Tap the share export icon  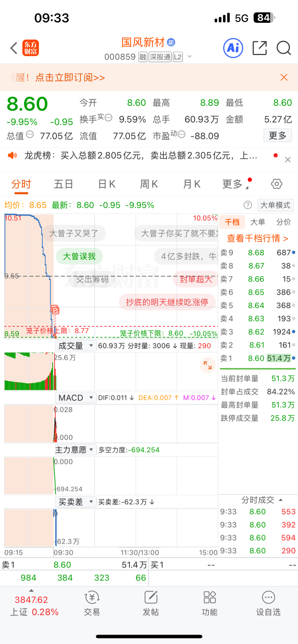pos(260,48)
